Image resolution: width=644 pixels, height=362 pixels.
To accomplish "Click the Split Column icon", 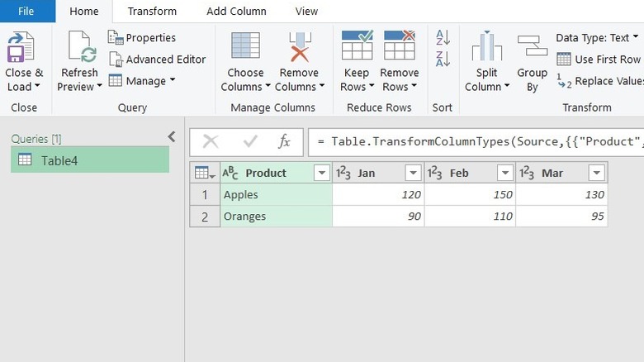I will (x=486, y=45).
